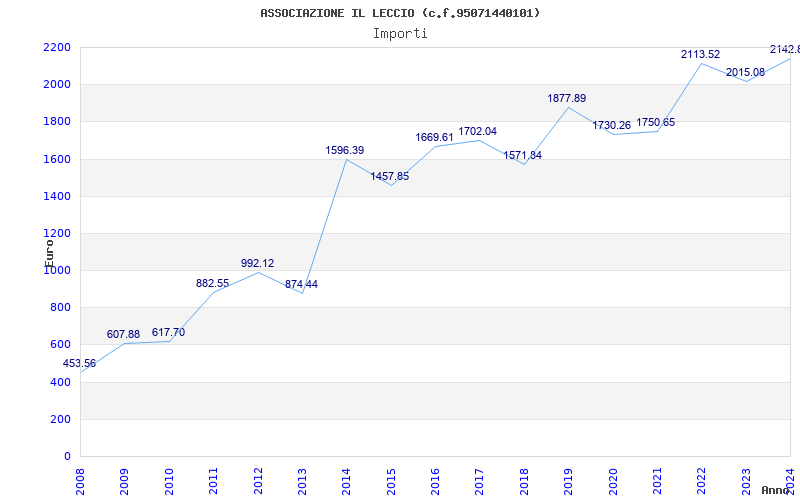Viewport: 800px width, 500px height.
Task: Click the 2015.08 data label
Action: point(745,72)
